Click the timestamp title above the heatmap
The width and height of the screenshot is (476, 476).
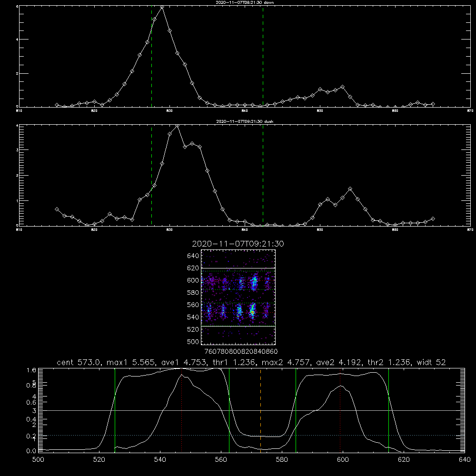coord(238,244)
